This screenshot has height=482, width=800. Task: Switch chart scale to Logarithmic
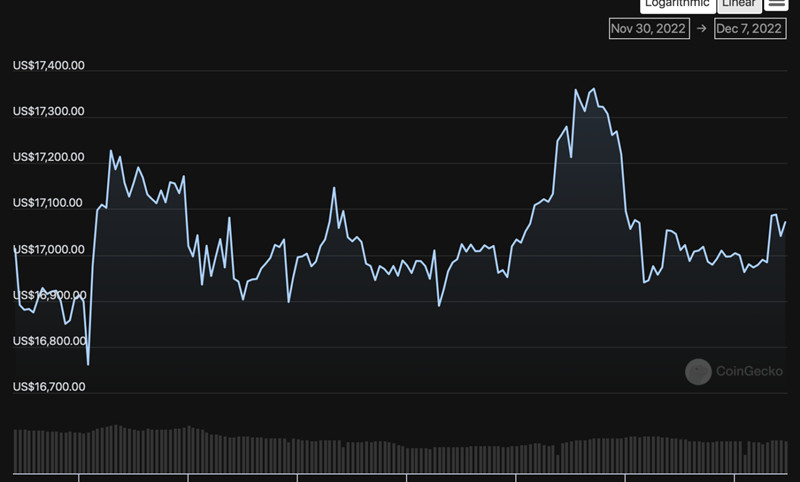coord(678,5)
